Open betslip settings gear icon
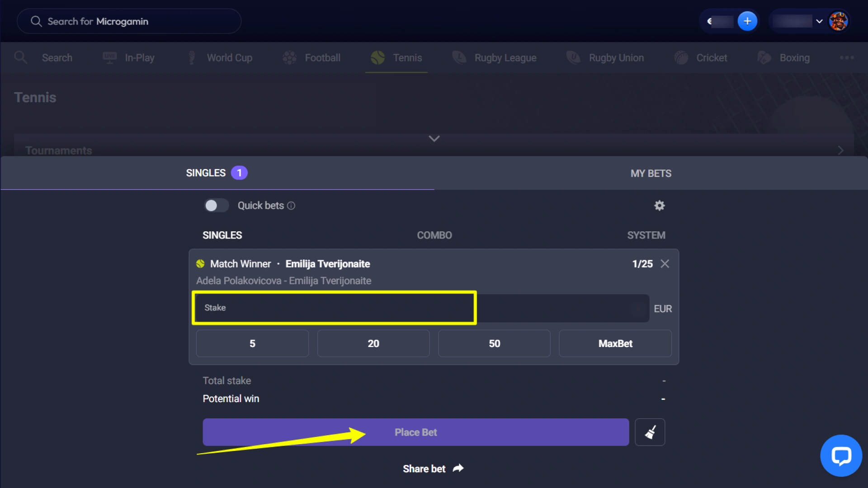Image resolution: width=868 pixels, height=488 pixels. [660, 206]
